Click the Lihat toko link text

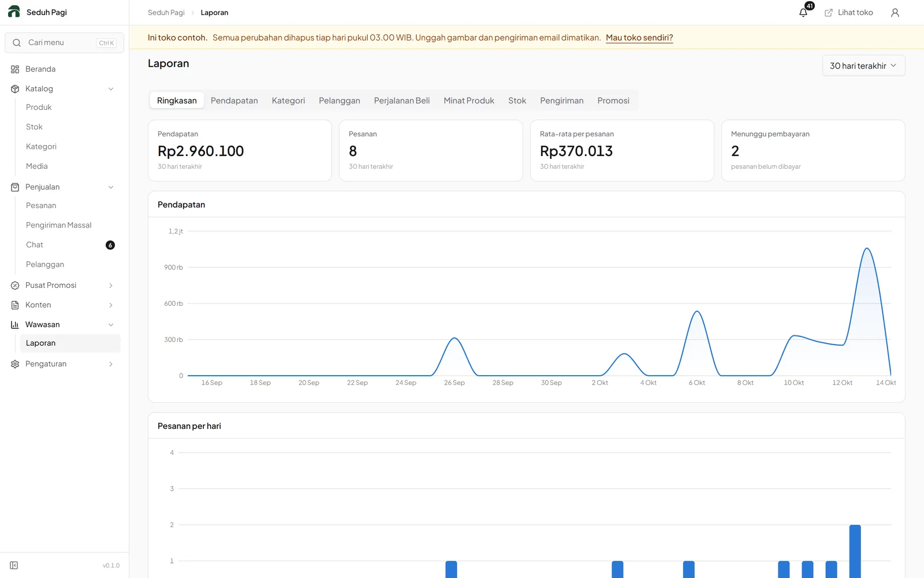point(855,13)
